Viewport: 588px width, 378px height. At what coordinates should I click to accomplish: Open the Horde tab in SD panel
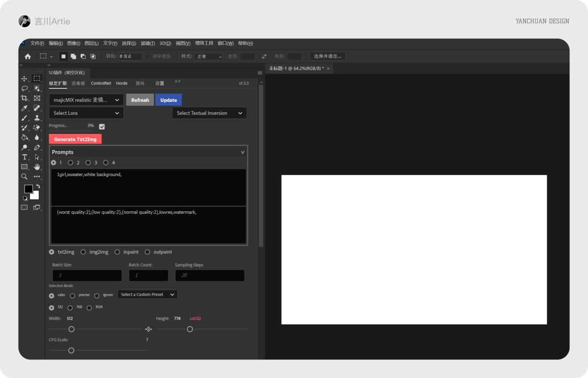click(122, 83)
